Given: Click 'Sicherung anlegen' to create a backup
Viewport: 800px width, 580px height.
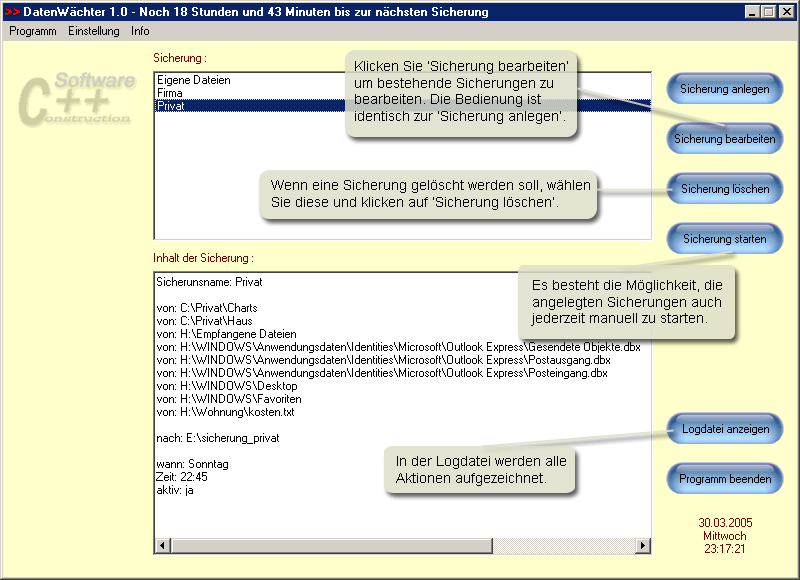Looking at the screenshot, I should pos(724,88).
